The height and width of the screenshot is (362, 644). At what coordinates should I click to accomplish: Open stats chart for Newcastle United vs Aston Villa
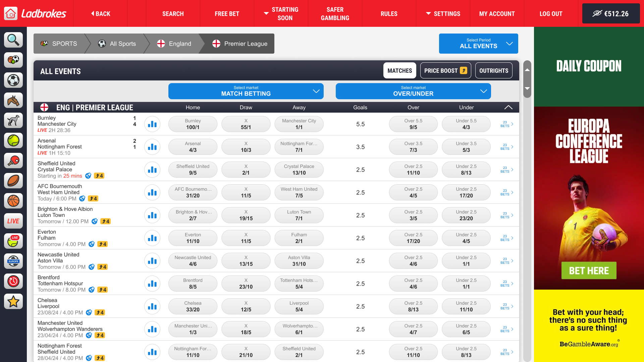coord(152,261)
